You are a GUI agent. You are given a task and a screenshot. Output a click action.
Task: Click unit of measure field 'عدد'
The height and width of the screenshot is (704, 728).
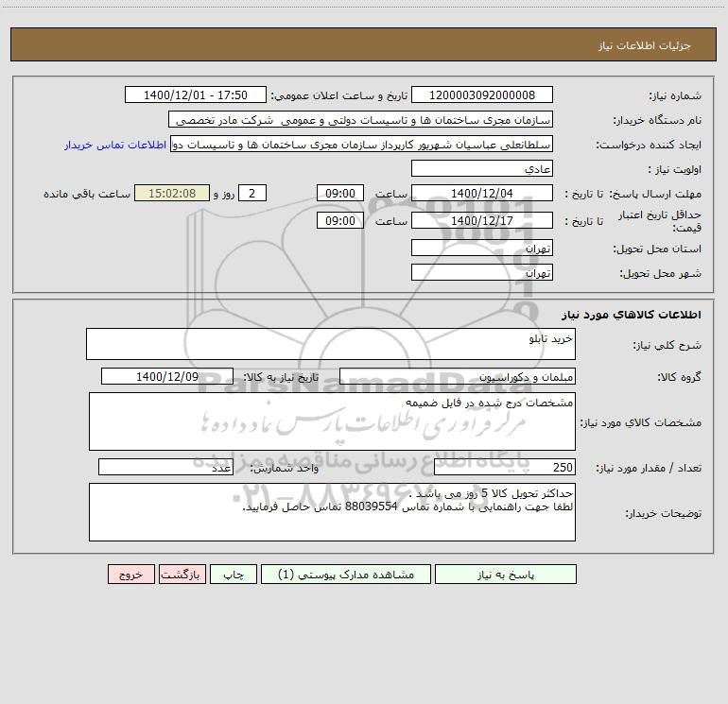click(x=165, y=467)
